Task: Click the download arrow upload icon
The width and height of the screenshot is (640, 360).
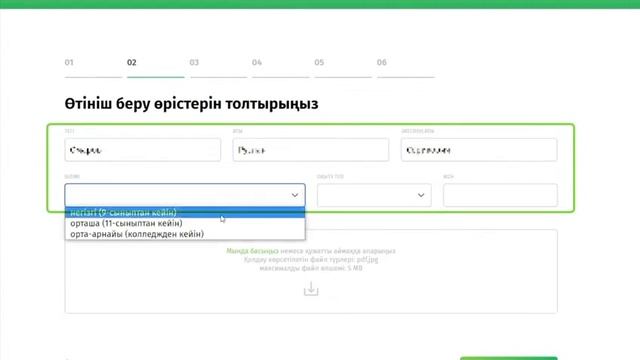Action: 311,289
